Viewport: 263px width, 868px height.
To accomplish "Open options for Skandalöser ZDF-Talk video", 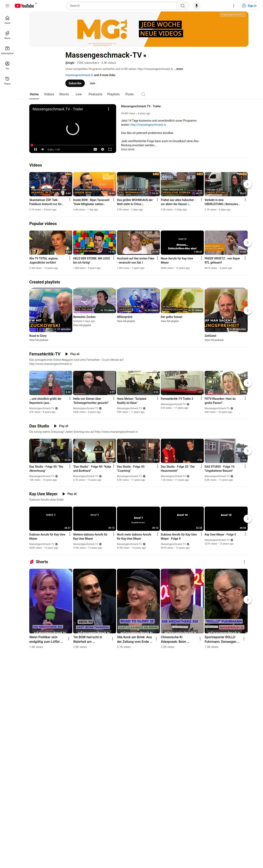I will [x=70, y=200].
